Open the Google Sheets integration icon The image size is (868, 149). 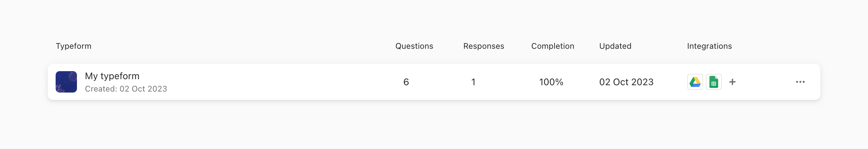click(x=713, y=82)
